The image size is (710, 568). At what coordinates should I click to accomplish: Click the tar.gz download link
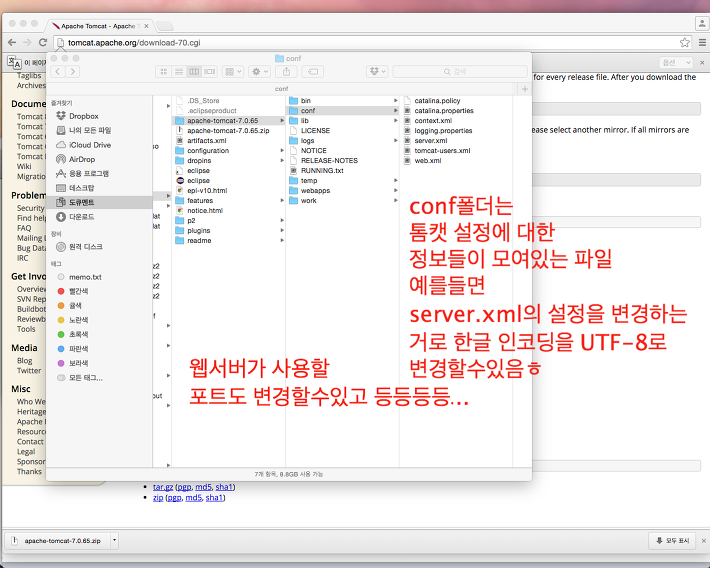163,487
